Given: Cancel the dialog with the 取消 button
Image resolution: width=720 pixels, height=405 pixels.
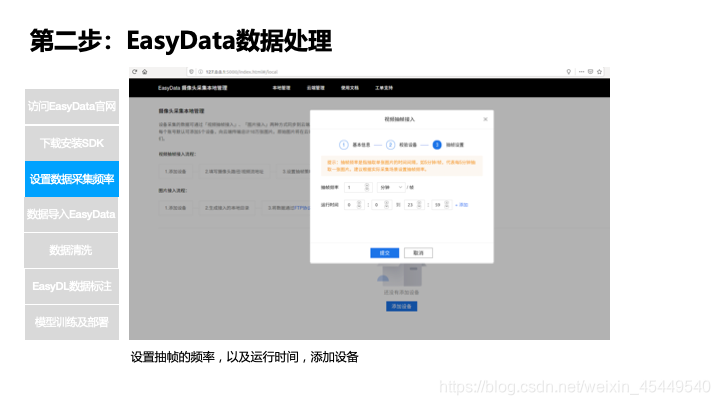Looking at the screenshot, I should 418,253.
